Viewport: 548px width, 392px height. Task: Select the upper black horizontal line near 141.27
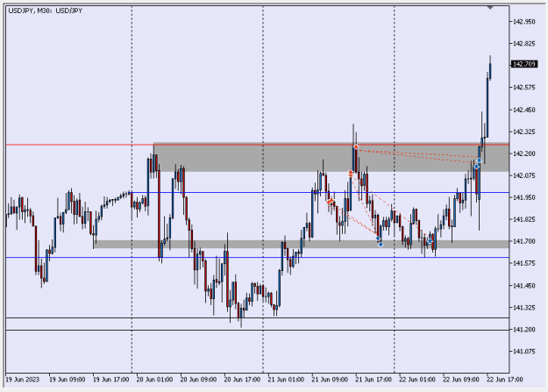pos(258,317)
